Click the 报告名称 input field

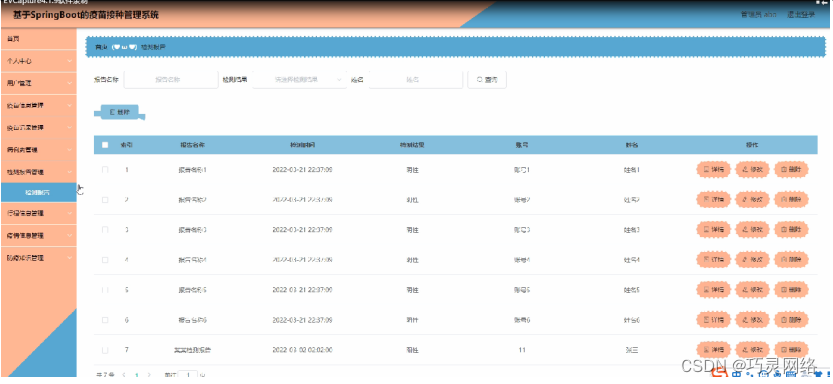click(171, 80)
